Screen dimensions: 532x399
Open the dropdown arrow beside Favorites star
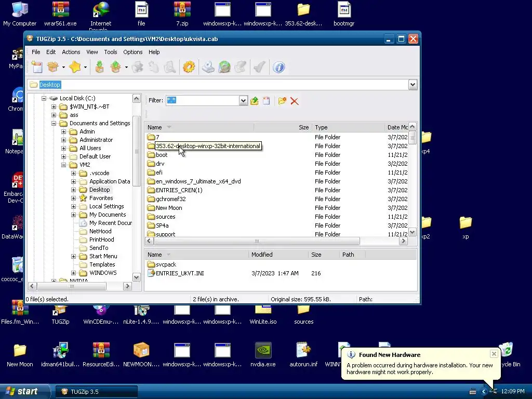85,67
